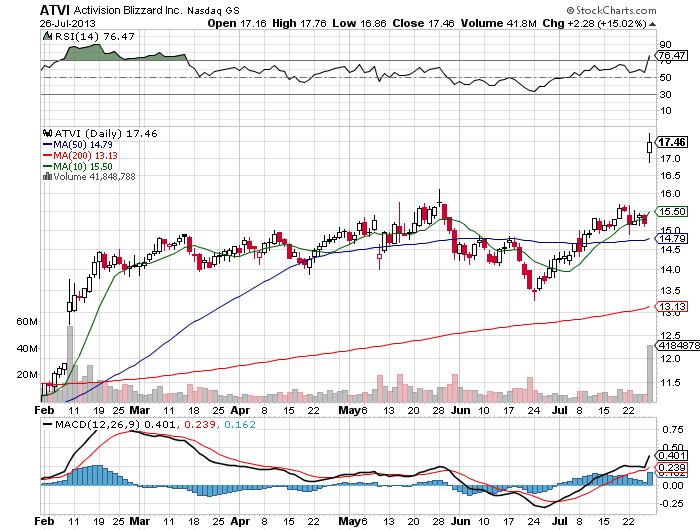Click the Apr month label under the price chart
The height and width of the screenshot is (530, 700).
click(x=240, y=410)
